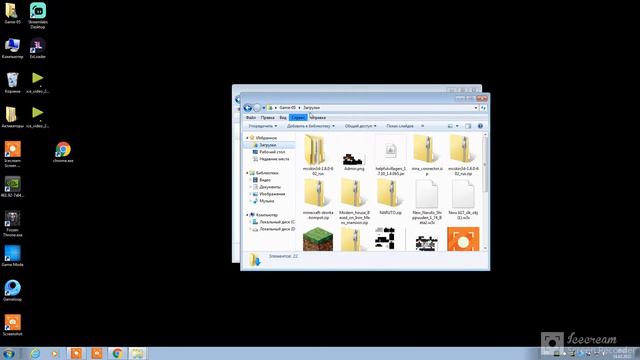Open chrome.exe desktop shortcut
Screen dimensions: 640x360
pos(63,152)
